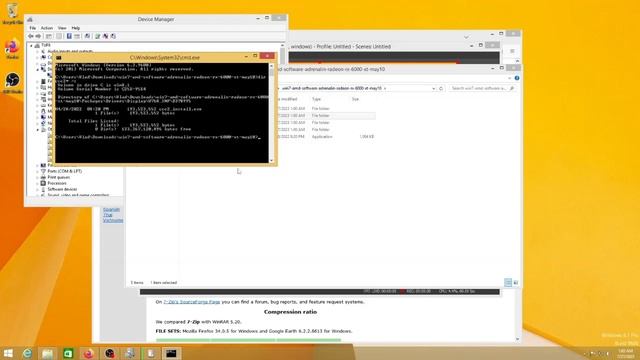This screenshot has height=360, width=640.
Task: Open Recycle Bin desktop icon
Action: pyautogui.click(x=12, y=13)
